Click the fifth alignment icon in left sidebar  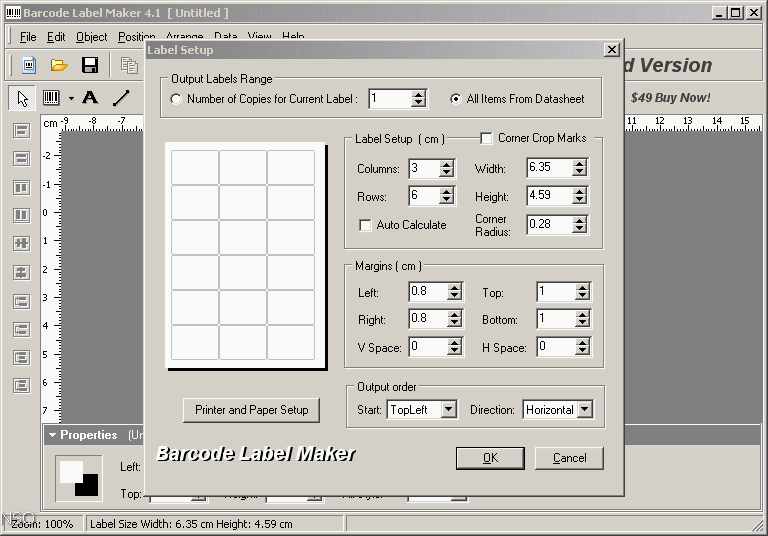(x=21, y=244)
